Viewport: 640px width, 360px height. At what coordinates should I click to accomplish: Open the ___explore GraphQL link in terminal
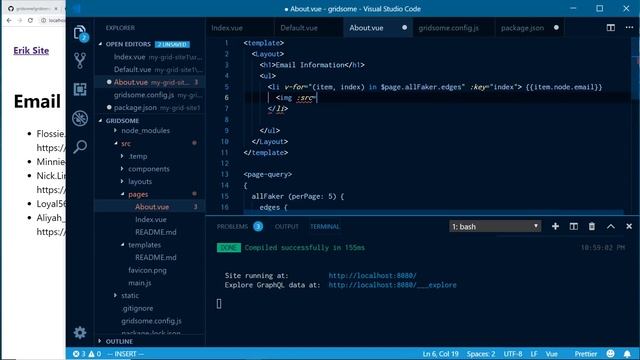pos(392,285)
